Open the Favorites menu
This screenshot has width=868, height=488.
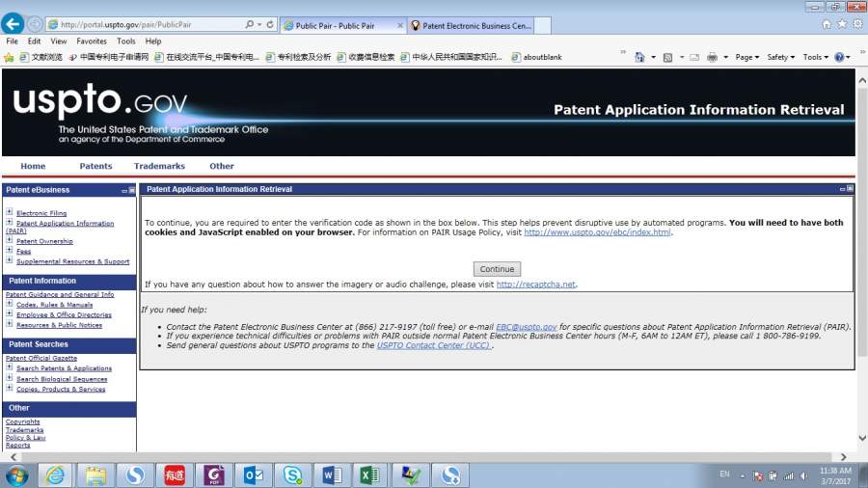pyautogui.click(x=92, y=41)
